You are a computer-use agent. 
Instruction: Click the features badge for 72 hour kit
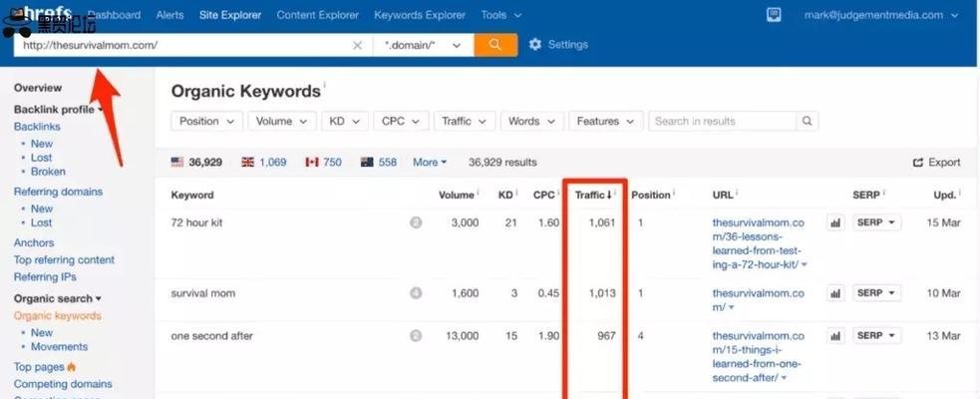point(416,222)
